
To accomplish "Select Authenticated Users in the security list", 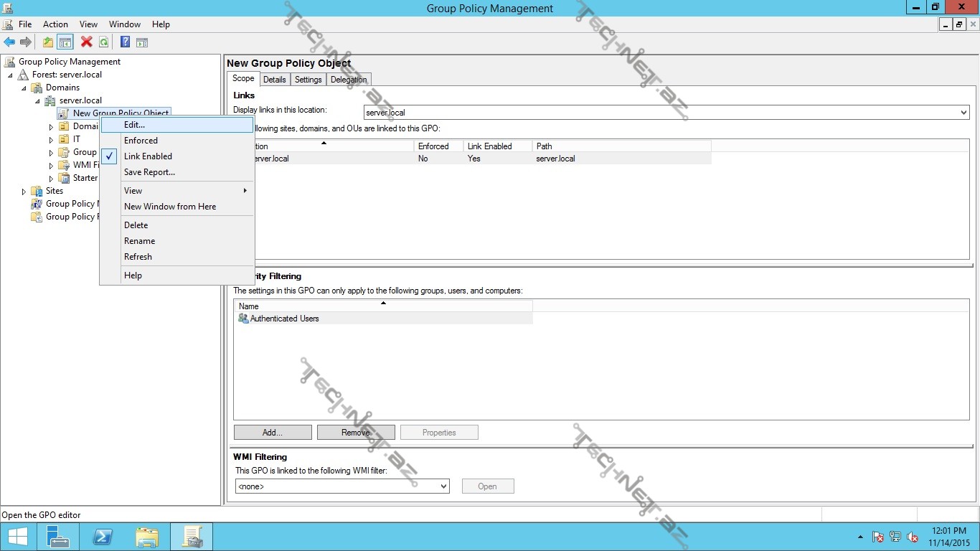I will 284,319.
